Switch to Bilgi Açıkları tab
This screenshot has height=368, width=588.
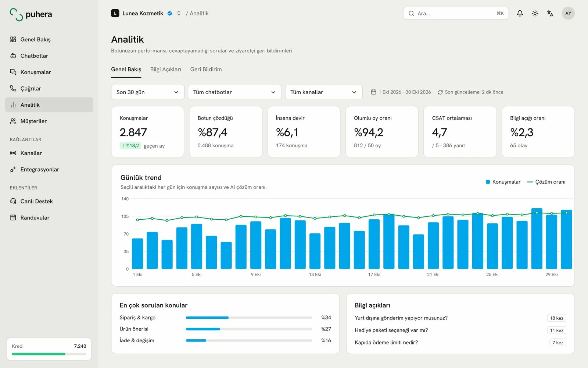166,69
